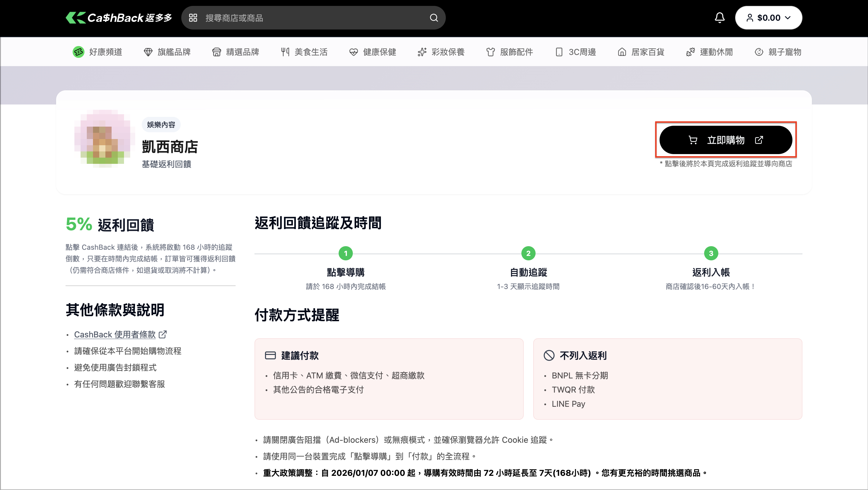Click the prohibited icon by 不列入返利

point(549,355)
